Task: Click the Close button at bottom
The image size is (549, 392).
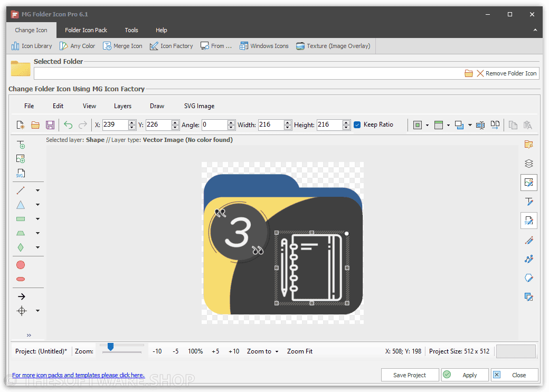Action: [x=515, y=375]
